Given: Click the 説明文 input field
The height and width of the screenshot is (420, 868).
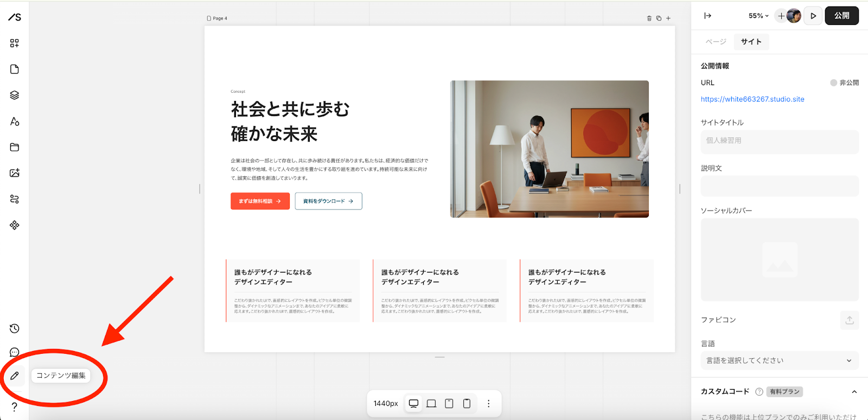Looking at the screenshot, I should click(x=780, y=186).
